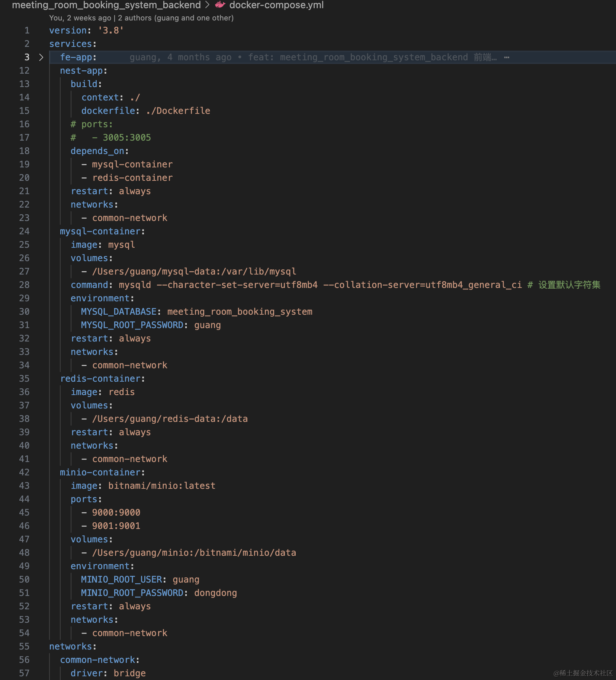The width and height of the screenshot is (616, 680).
Task: Click the redis-container service key
Action: pos(100,379)
